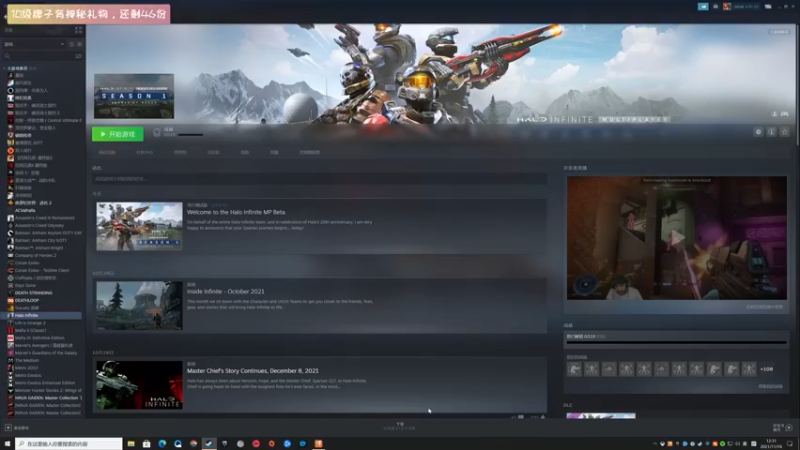Click the Inside Infinite news thumbnail
Screen dimensions: 800x450
click(139, 306)
